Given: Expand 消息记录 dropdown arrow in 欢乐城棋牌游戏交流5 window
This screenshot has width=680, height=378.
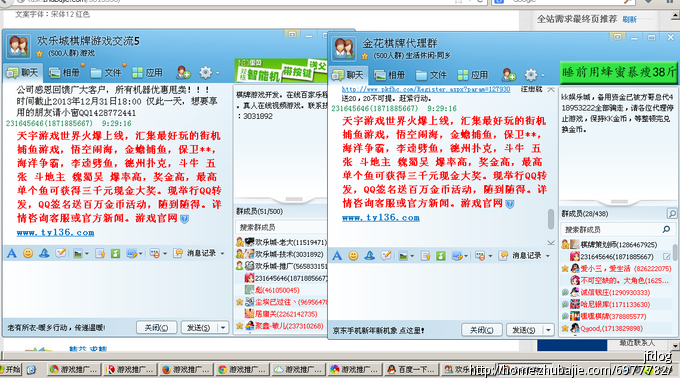Looking at the screenshot, I should coord(222,254).
